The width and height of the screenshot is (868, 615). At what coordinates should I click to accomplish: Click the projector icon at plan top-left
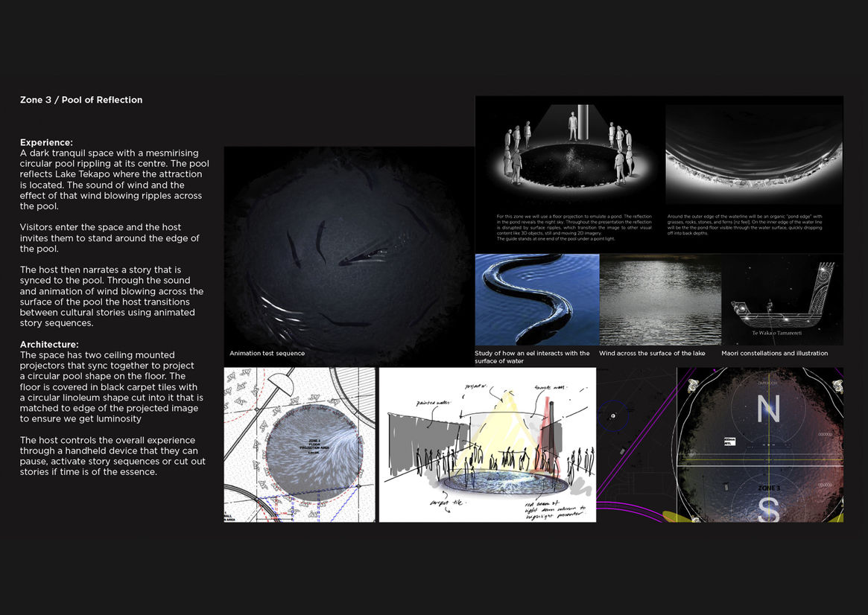coord(692,385)
